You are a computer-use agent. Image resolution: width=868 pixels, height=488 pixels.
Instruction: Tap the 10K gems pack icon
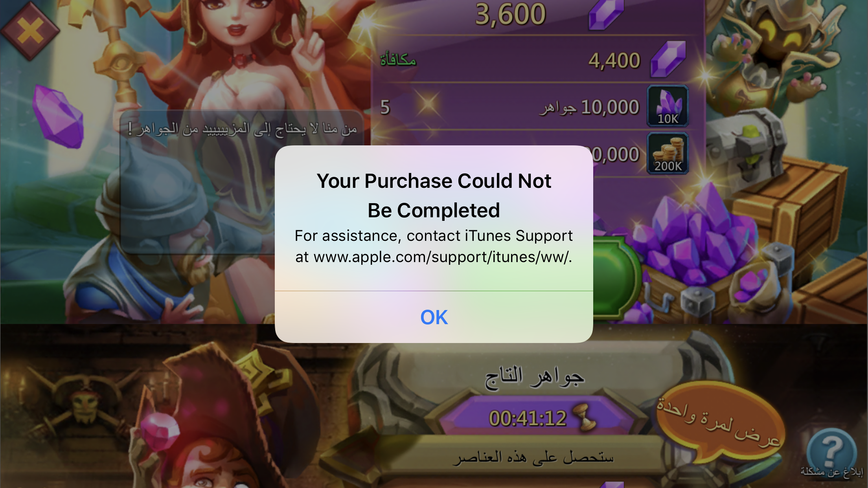tap(668, 106)
